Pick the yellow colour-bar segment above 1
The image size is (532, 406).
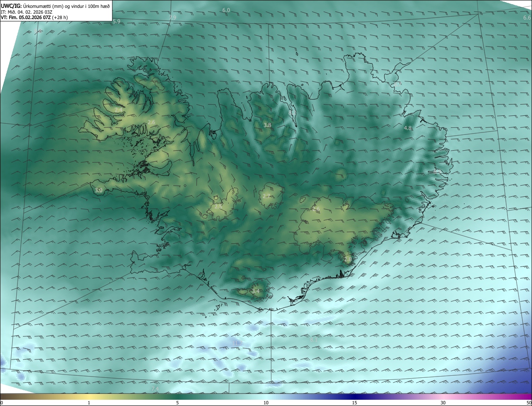coord(89,396)
